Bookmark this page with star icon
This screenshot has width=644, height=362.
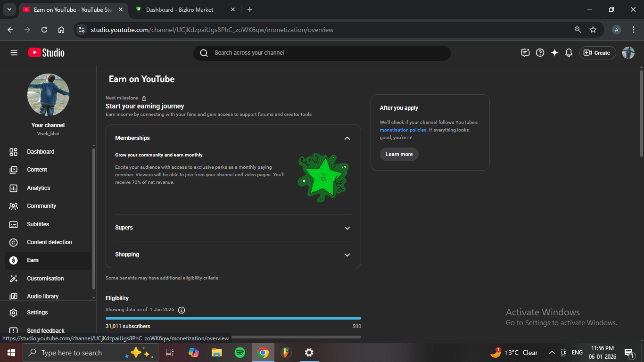(593, 30)
